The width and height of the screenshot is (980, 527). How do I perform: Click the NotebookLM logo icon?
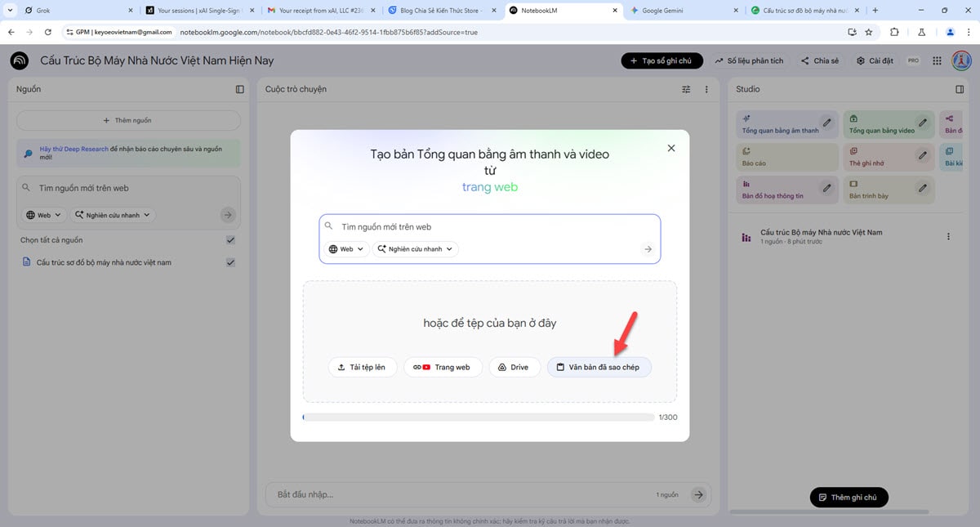[20, 60]
